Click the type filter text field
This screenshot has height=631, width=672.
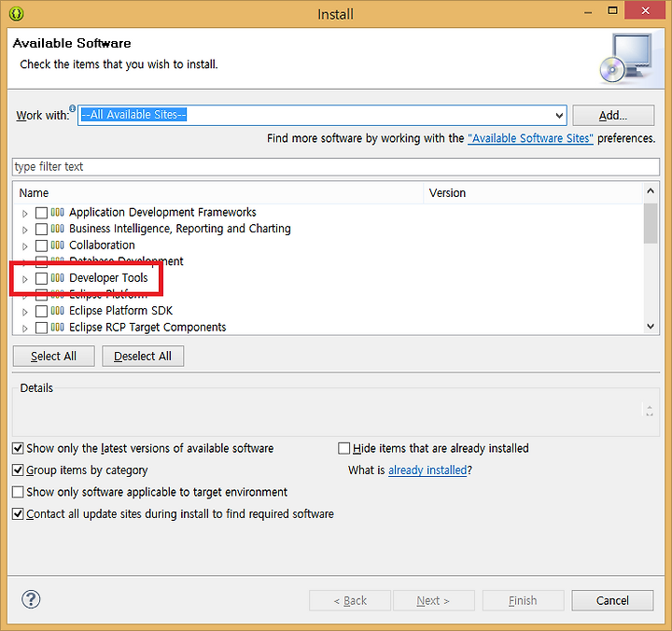click(336, 167)
